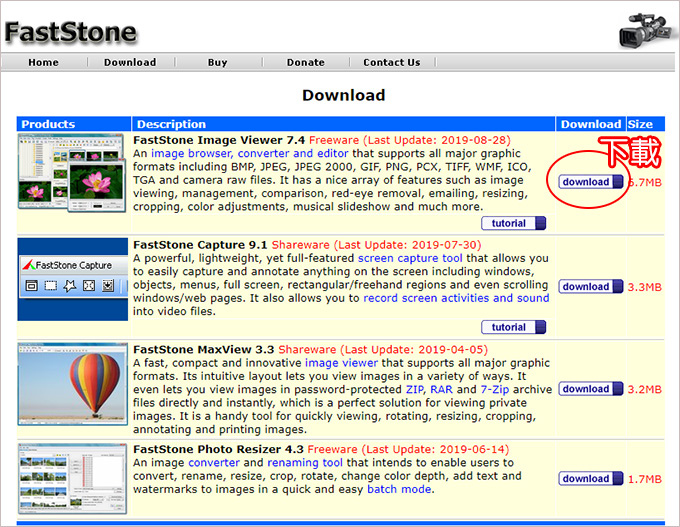680x527 pixels.
Task: Open the Download menu item
Action: tap(130, 62)
